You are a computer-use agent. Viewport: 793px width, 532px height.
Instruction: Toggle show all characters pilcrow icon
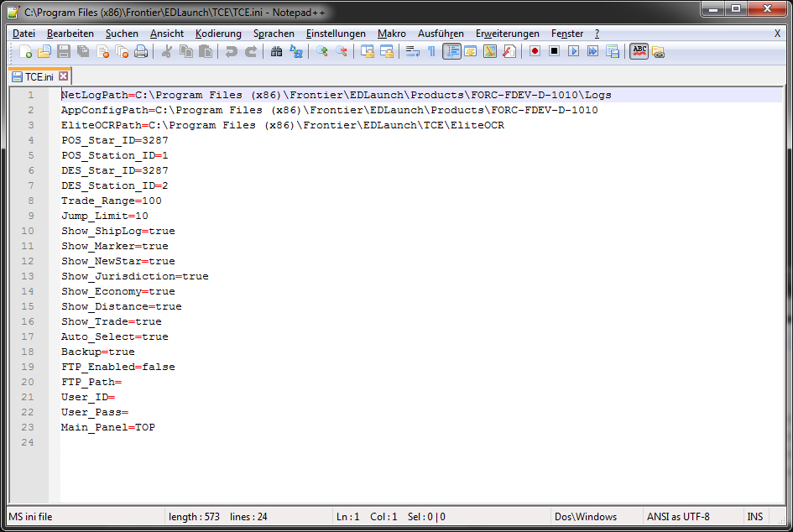pos(431,51)
